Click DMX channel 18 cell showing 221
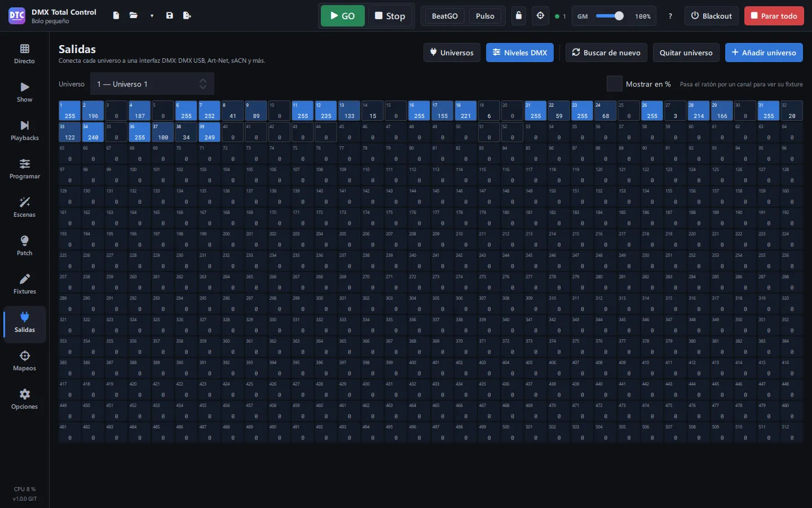Viewport: 812px width, 508px height. pyautogui.click(x=466, y=111)
